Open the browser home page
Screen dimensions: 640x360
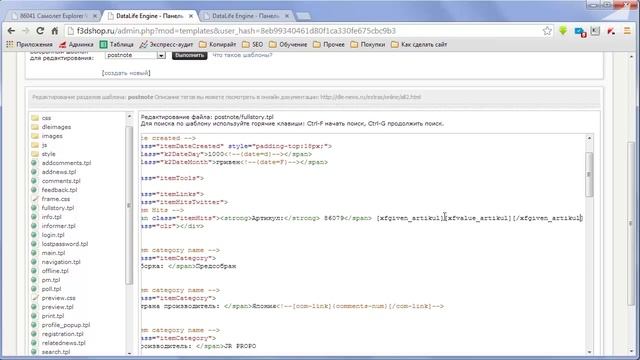[55, 31]
